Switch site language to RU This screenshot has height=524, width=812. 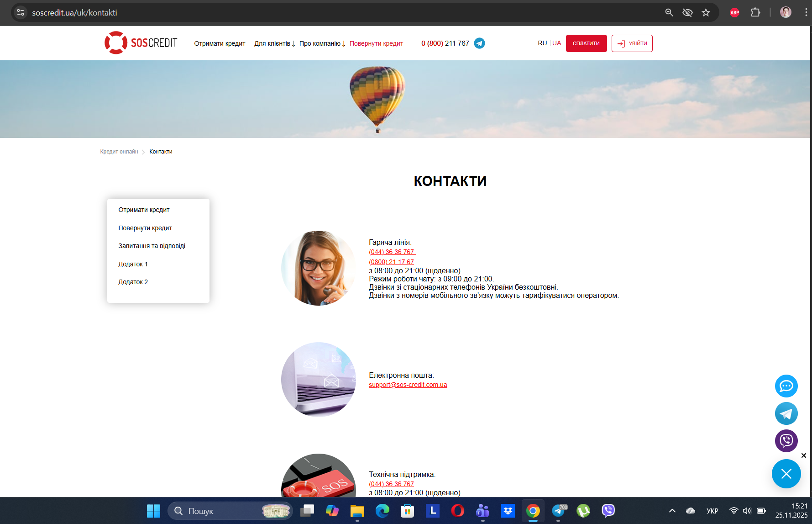[x=542, y=43]
